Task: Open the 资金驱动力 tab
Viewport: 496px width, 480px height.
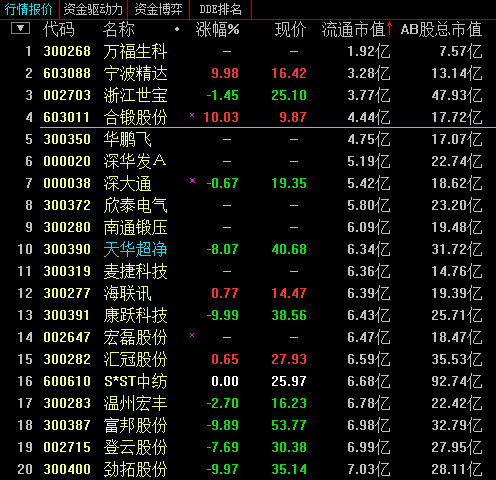Action: point(93,9)
